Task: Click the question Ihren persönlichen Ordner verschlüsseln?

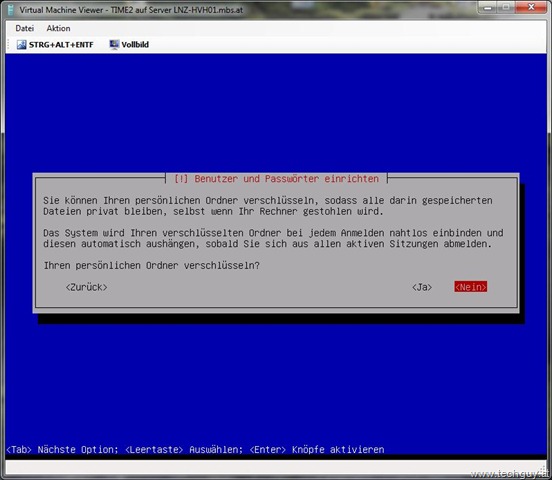Action: pyautogui.click(x=152, y=266)
